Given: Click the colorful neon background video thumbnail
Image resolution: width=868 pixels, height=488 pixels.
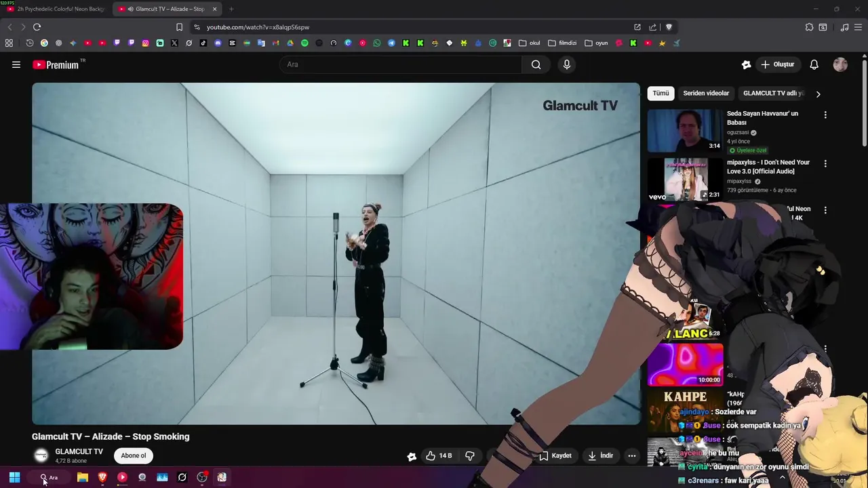Looking at the screenshot, I should tap(686, 364).
